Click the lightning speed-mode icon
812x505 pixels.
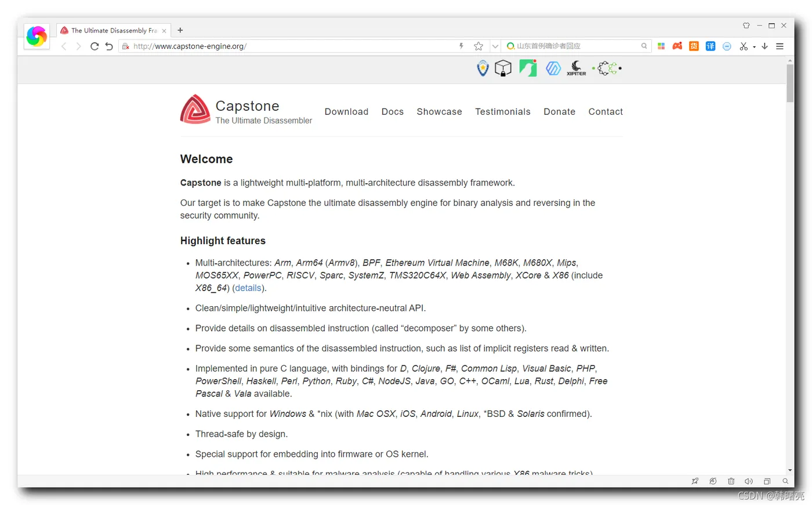click(461, 46)
